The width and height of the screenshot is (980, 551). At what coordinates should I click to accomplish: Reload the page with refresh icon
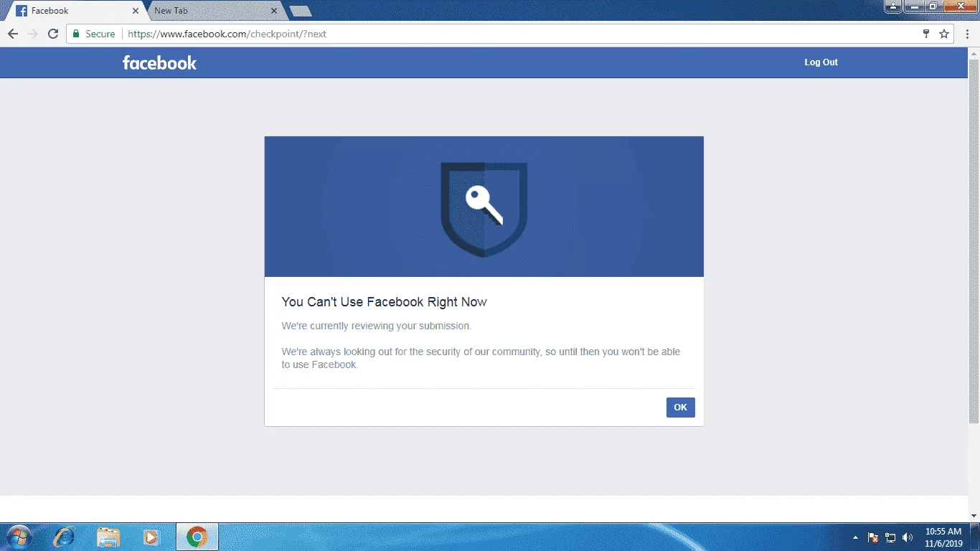tap(53, 34)
